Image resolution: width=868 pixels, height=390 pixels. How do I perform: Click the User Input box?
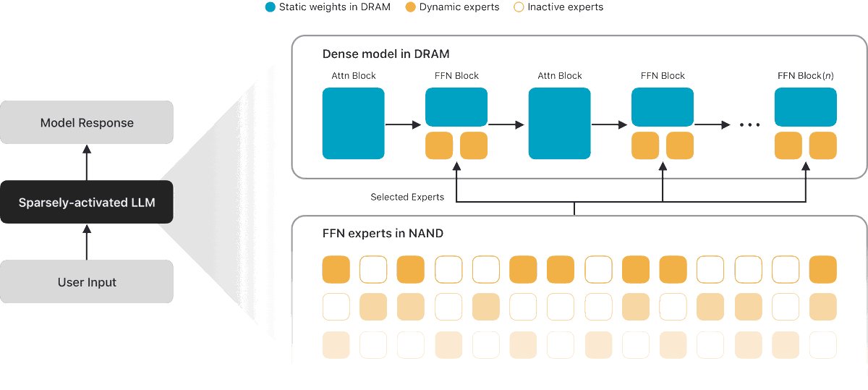point(87,281)
